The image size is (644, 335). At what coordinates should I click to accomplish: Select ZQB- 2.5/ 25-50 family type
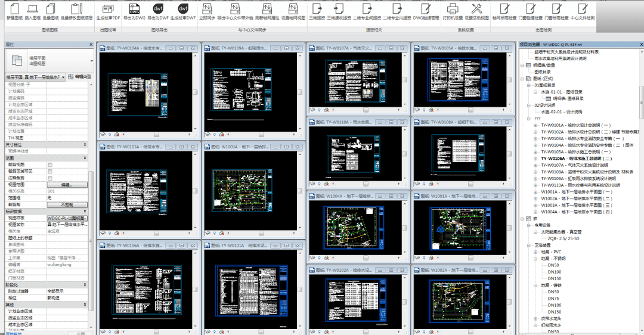(563, 238)
